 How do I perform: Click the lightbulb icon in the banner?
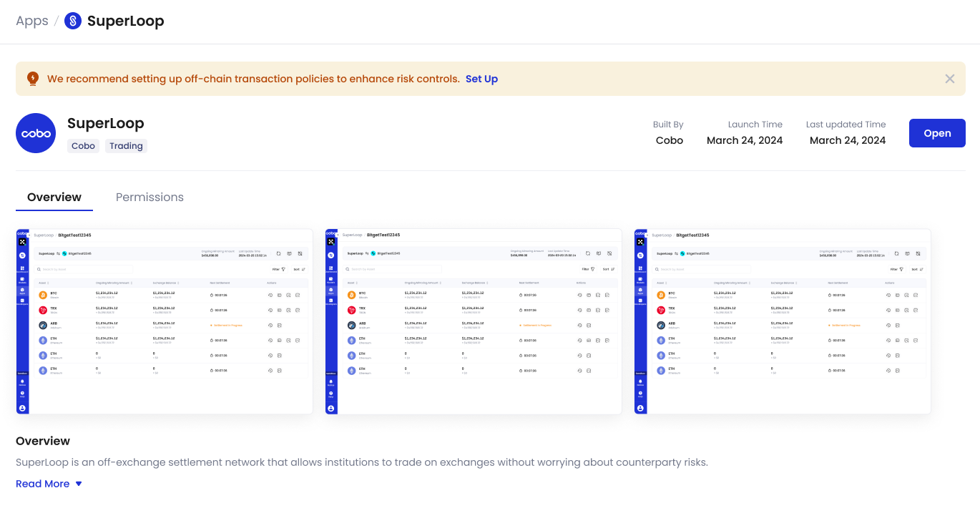[33, 79]
